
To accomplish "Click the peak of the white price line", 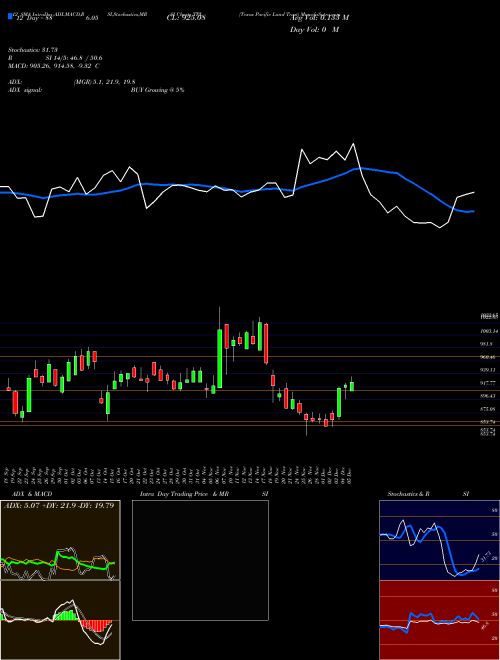I will pyautogui.click(x=353, y=144).
